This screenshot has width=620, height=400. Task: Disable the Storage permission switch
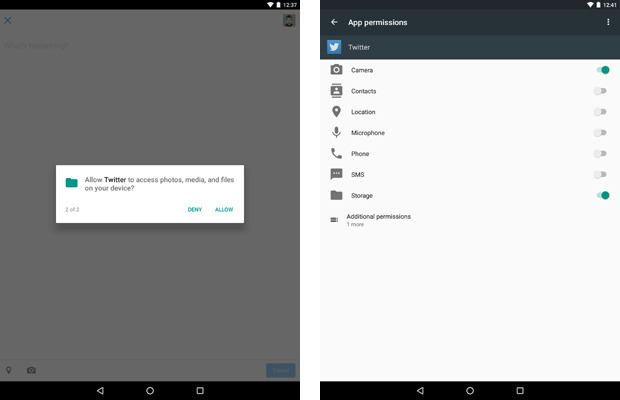click(x=603, y=195)
